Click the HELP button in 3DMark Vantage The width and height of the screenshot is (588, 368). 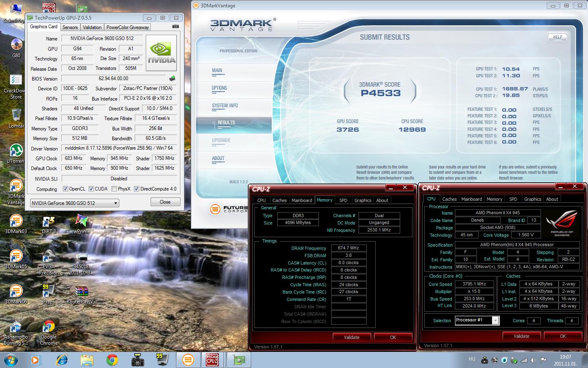(557, 37)
